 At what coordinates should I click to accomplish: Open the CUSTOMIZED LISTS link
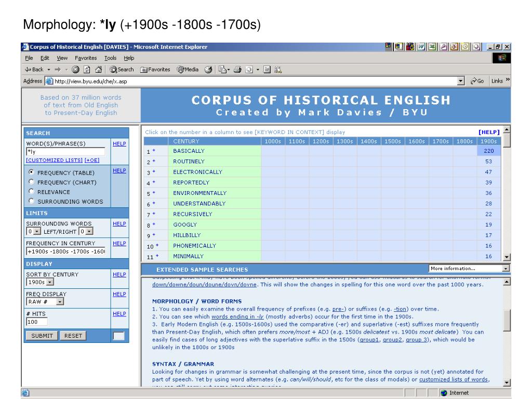(x=54, y=160)
